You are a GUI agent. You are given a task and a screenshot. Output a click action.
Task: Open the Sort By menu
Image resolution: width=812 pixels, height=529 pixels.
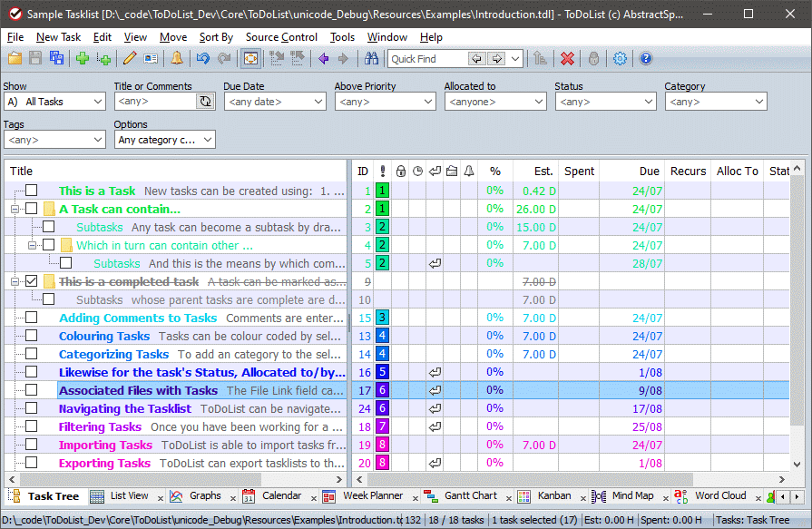216,37
